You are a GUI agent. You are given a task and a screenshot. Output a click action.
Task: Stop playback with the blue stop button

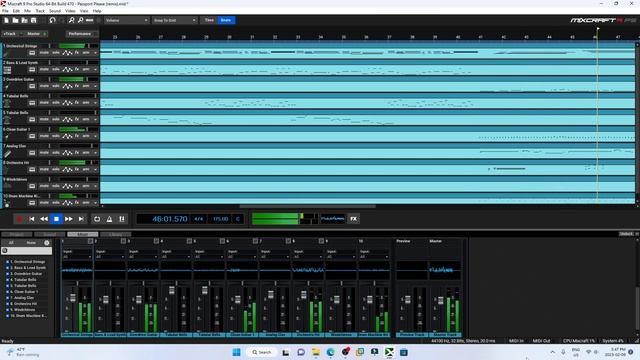56,219
